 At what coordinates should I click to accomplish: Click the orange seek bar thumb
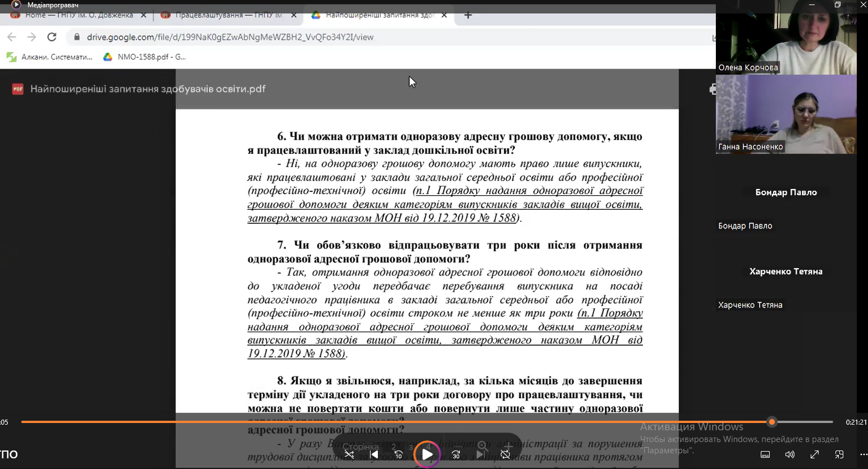772,422
